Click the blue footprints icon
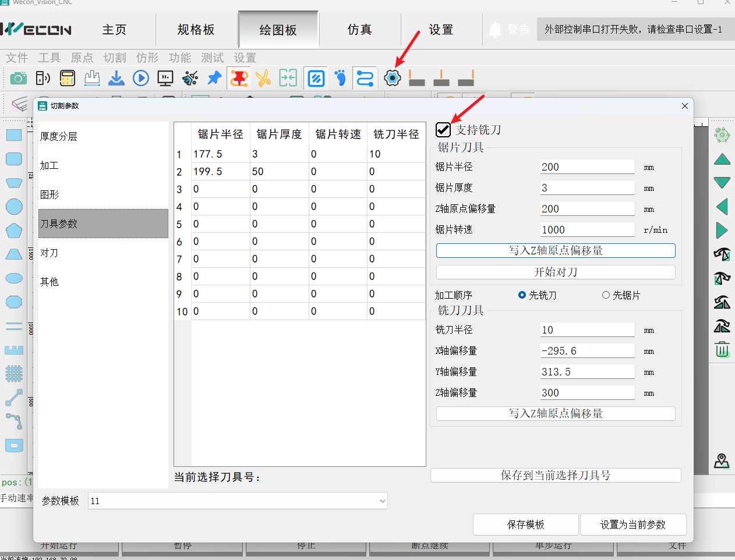 pos(340,78)
